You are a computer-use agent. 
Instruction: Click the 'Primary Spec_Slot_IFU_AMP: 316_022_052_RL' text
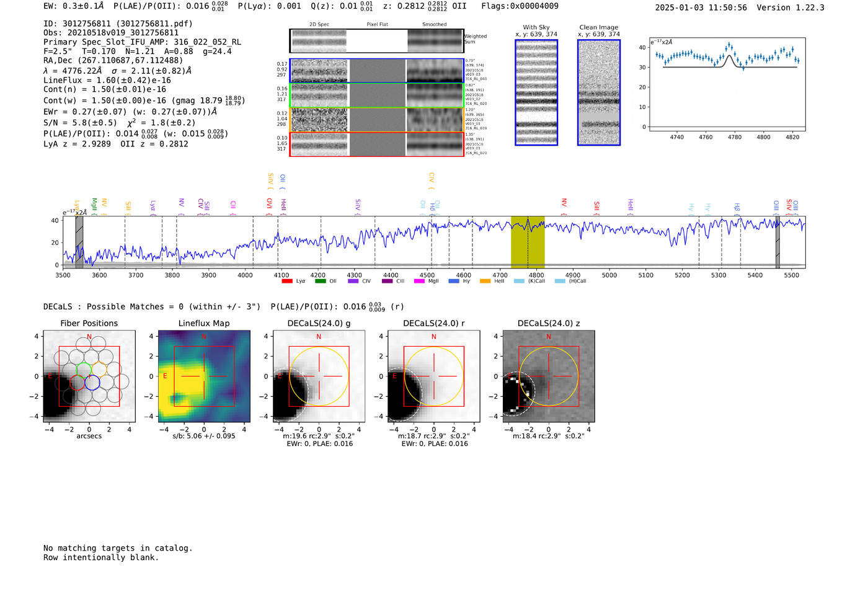143,42
